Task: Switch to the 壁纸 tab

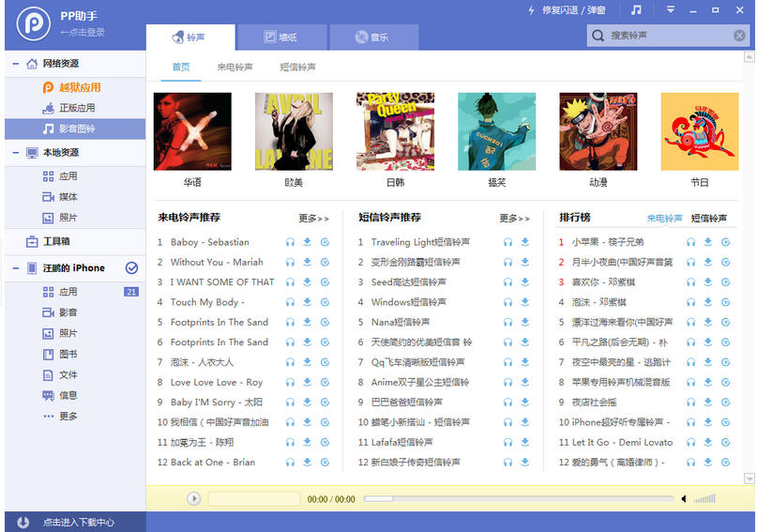Action: (280, 38)
